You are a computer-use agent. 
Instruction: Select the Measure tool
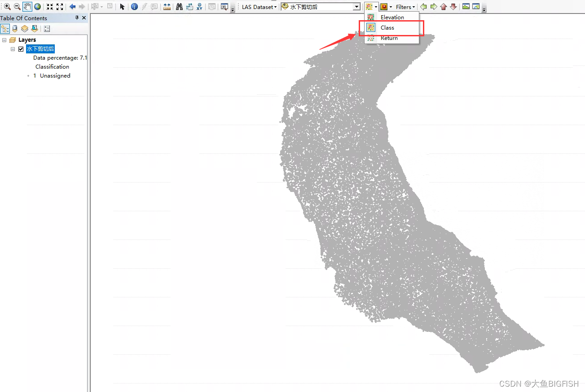(167, 6)
